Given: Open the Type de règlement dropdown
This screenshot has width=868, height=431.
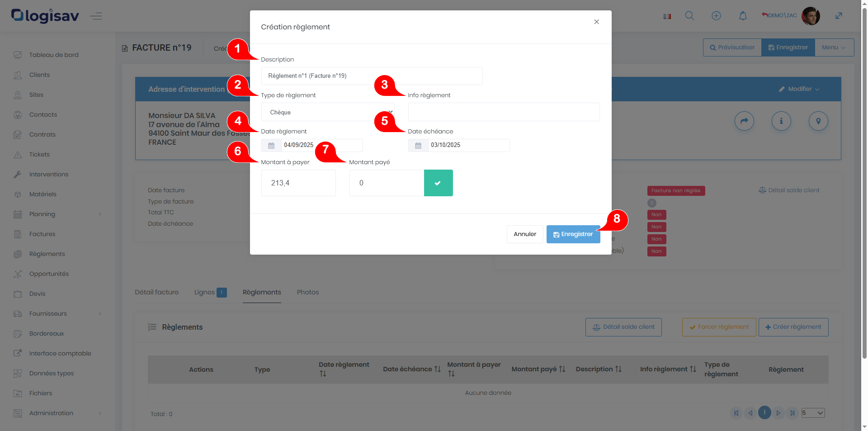Looking at the screenshot, I should point(327,112).
